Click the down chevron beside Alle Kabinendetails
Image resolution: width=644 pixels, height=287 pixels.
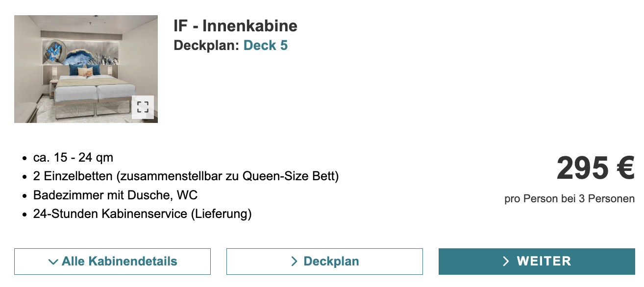click(53, 262)
